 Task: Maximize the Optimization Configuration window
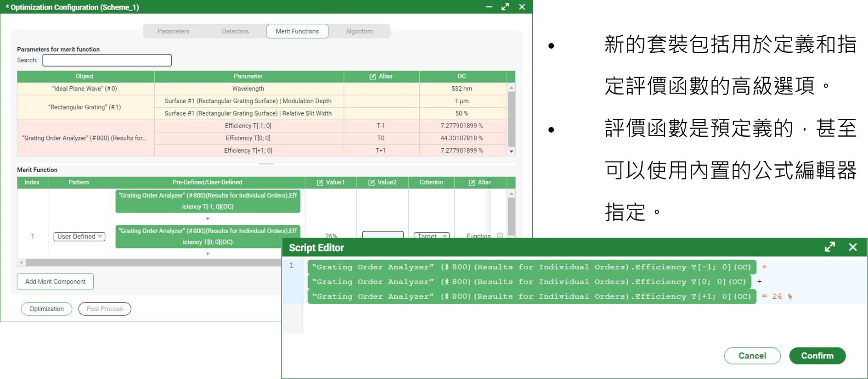(505, 7)
